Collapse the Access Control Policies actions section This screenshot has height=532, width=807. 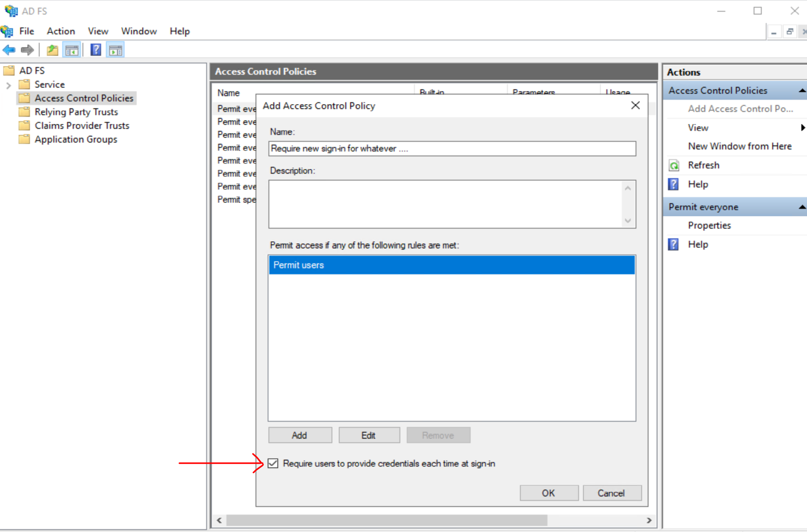click(x=802, y=90)
